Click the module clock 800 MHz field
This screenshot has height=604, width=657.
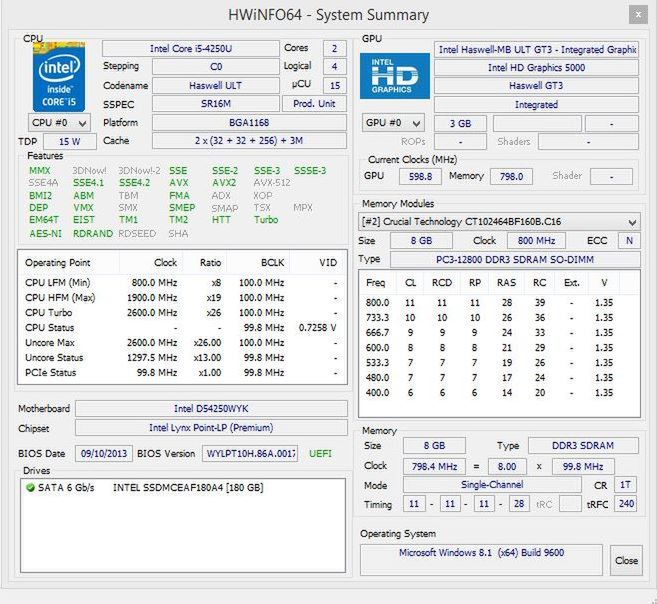536,241
